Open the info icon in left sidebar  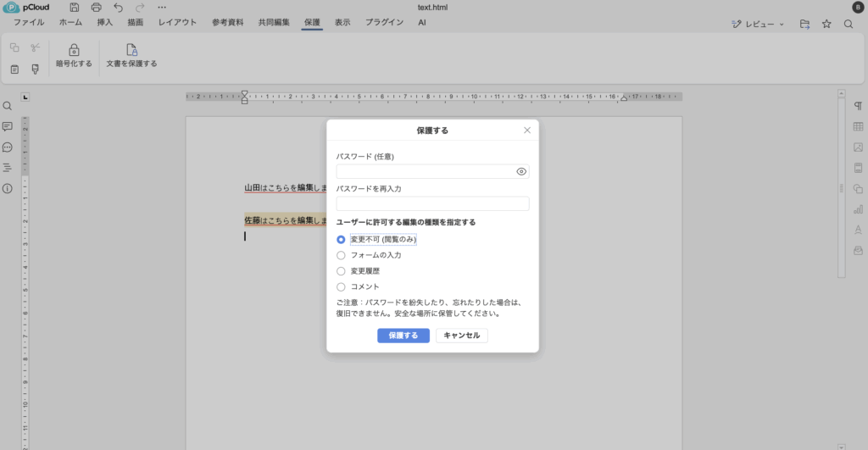[x=7, y=189]
